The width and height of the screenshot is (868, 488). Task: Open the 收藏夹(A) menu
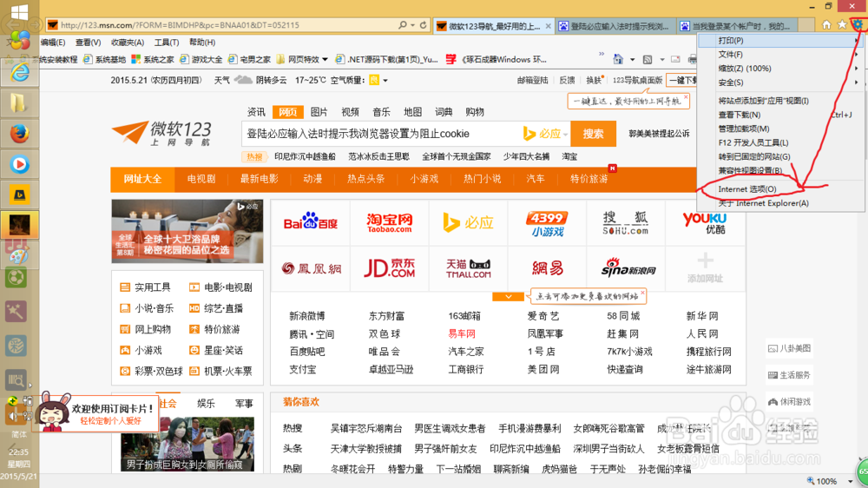(128, 42)
